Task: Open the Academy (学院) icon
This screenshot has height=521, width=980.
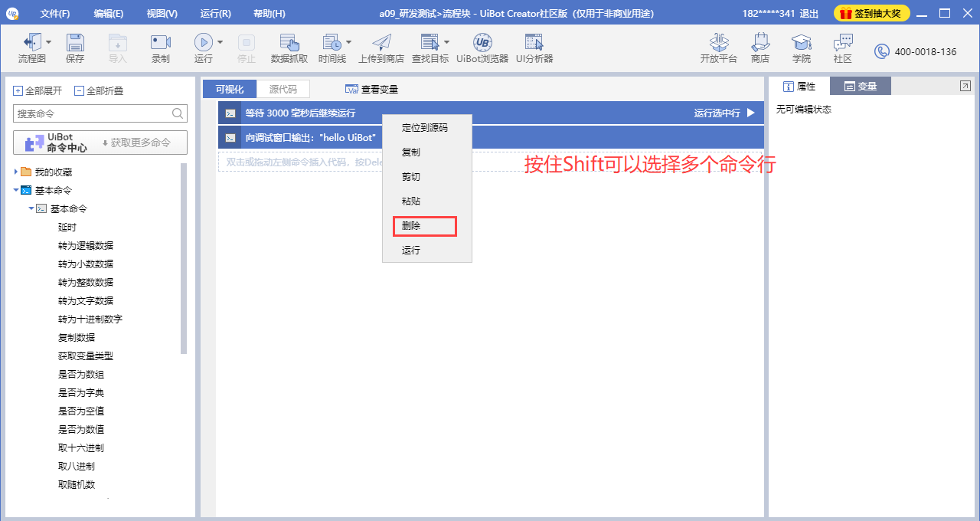Action: click(801, 48)
